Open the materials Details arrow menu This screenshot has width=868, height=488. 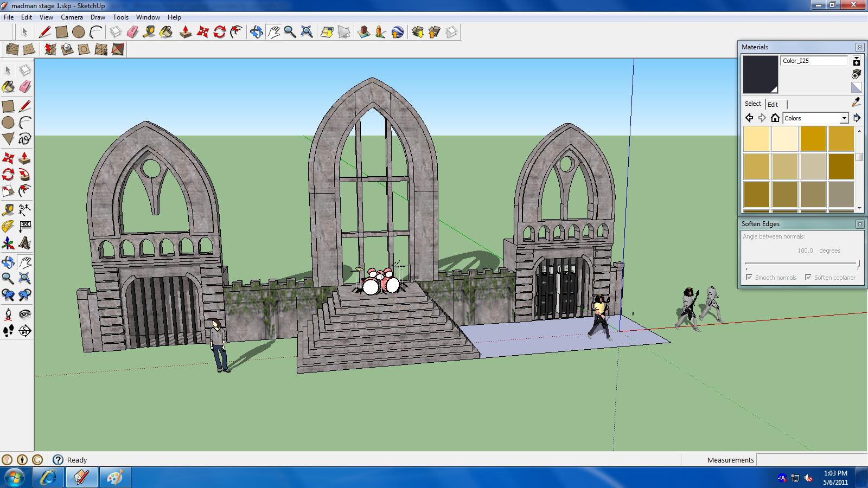point(857,118)
